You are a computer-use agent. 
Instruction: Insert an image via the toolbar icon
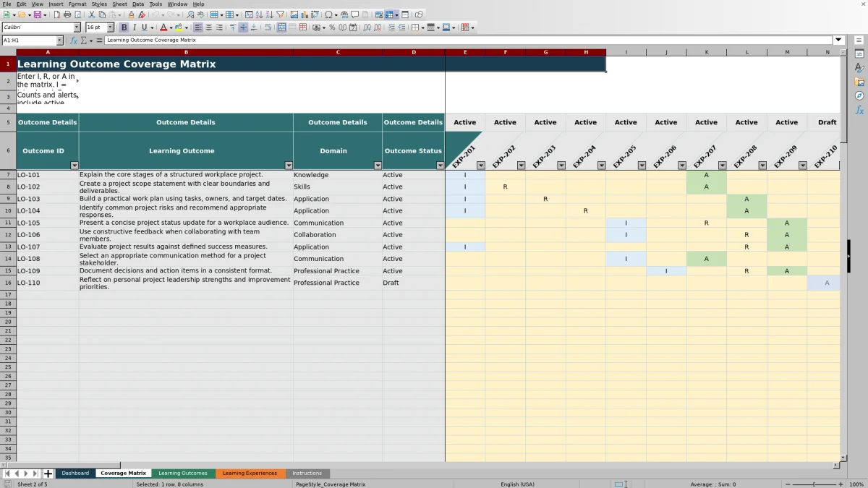point(294,14)
